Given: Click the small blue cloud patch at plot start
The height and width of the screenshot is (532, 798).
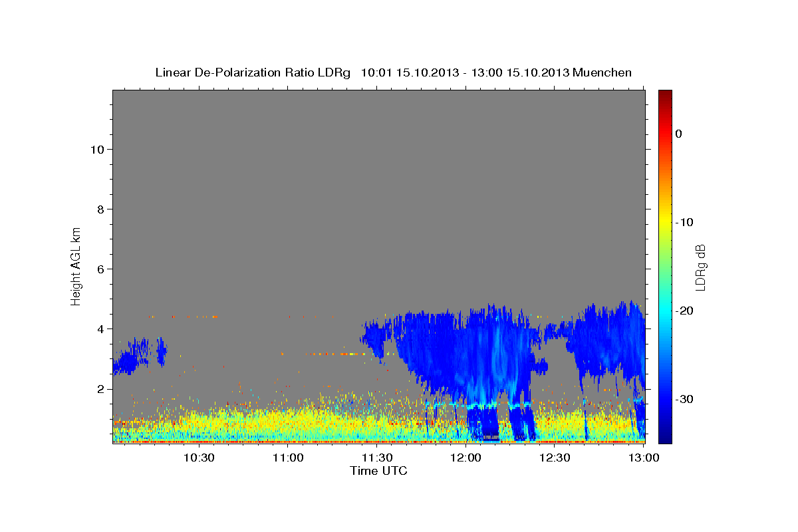Looking at the screenshot, I should pos(130,358).
